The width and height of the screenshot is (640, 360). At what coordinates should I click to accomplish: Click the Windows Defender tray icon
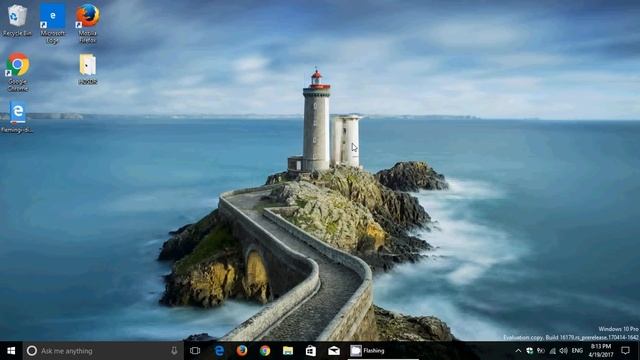click(529, 351)
